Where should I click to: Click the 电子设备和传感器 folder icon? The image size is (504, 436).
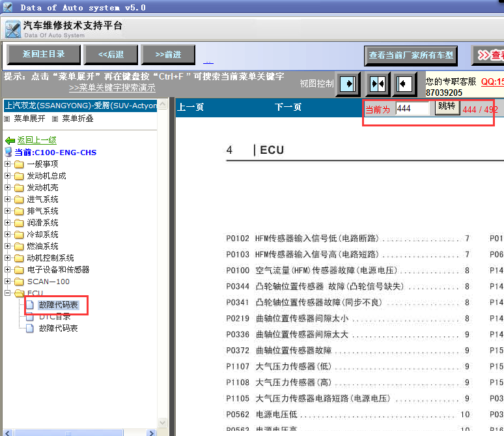[x=19, y=270]
